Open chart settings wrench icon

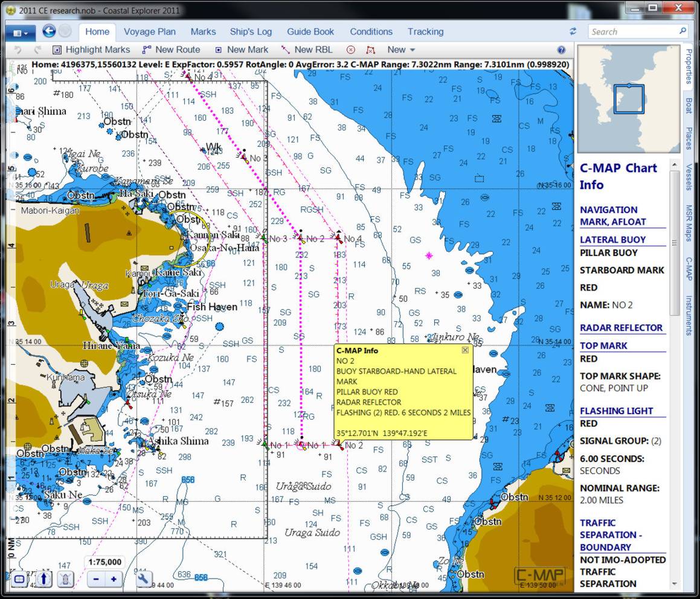tap(144, 579)
